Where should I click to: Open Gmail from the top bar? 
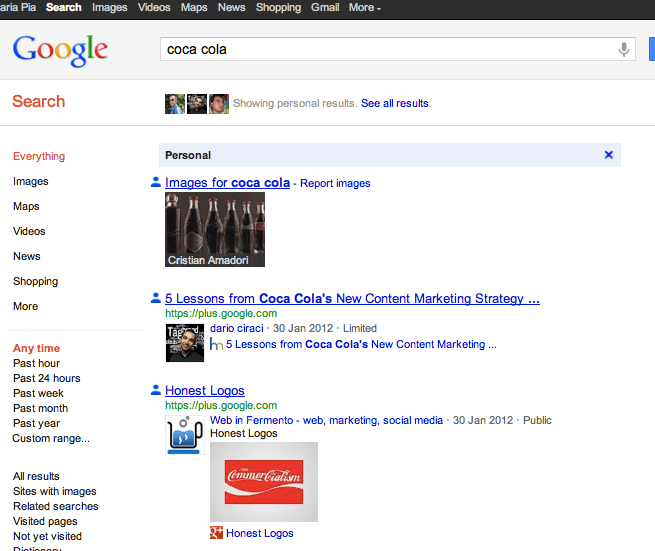point(325,8)
